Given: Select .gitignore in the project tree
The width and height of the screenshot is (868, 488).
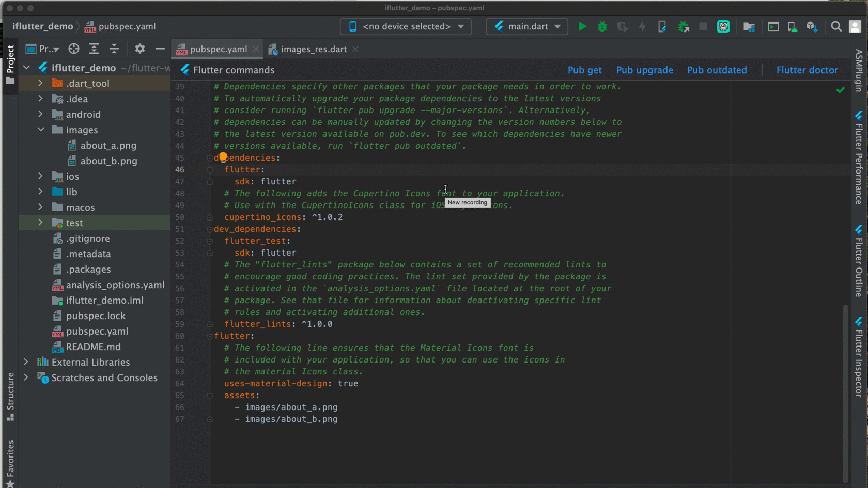Looking at the screenshot, I should [88, 238].
